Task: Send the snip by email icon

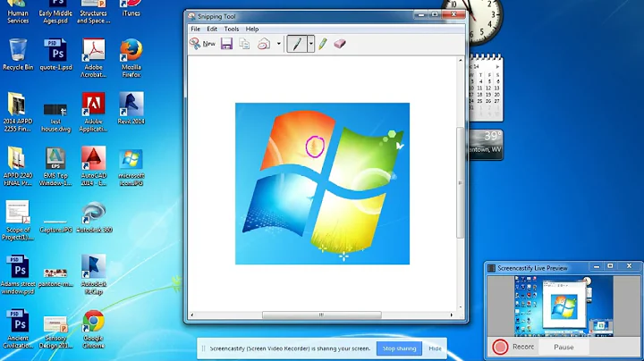Action: tap(264, 44)
